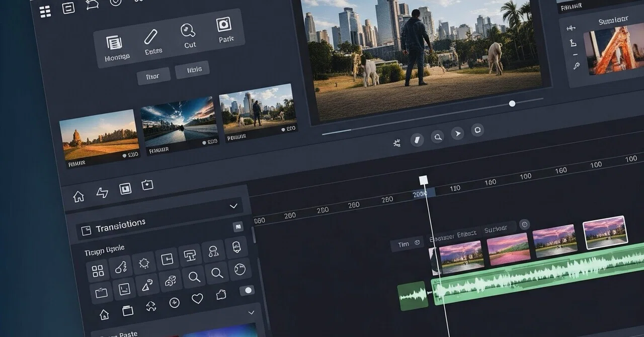
Task: Click the heart favorite icon
Action: tap(197, 299)
